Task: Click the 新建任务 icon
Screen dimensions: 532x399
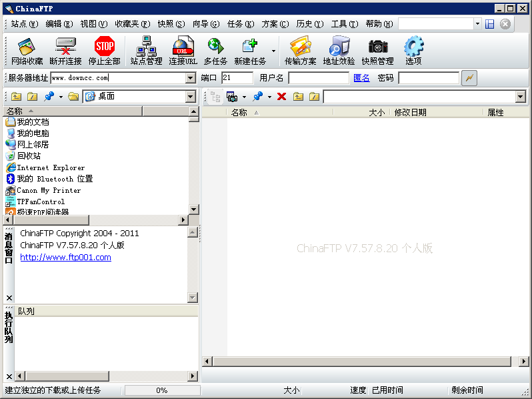Action: (x=250, y=51)
